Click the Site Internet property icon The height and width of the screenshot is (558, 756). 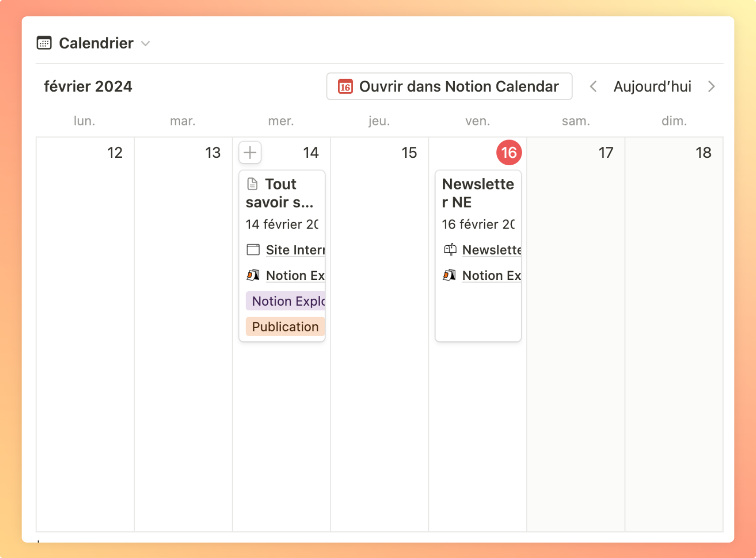coord(253,250)
